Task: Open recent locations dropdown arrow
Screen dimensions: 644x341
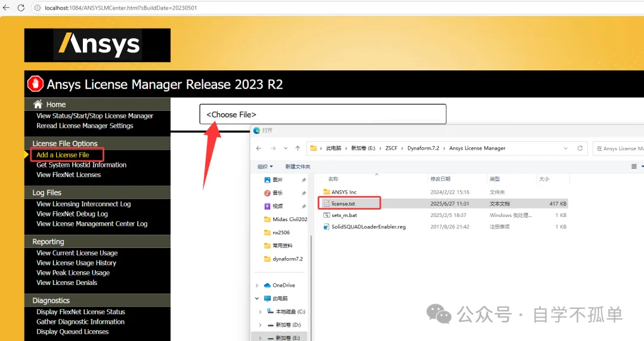Action: 286,148
